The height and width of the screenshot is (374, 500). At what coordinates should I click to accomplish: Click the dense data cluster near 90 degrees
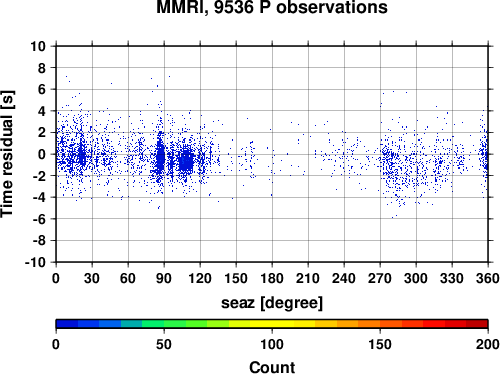tap(161, 157)
